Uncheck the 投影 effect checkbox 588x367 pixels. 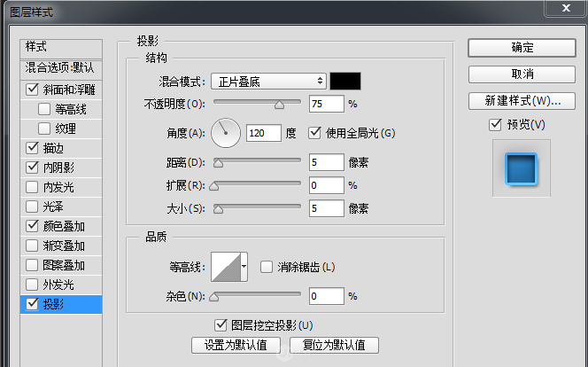tap(32, 304)
